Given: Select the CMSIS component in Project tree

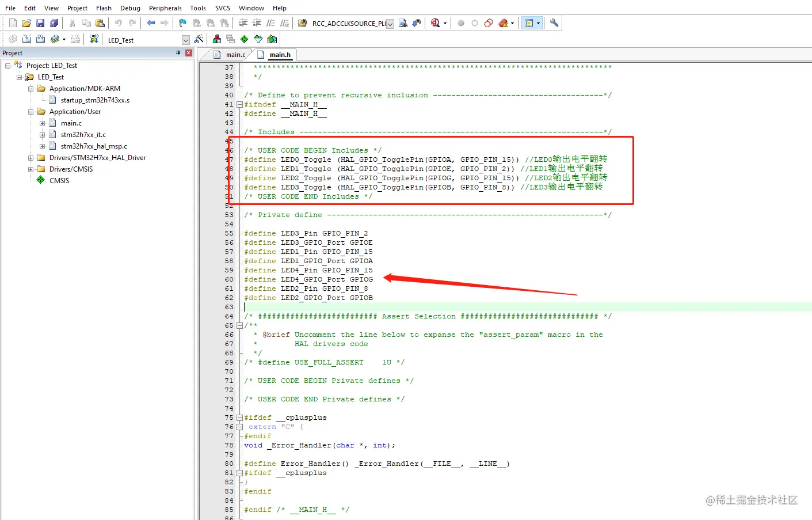Looking at the screenshot, I should (x=59, y=181).
